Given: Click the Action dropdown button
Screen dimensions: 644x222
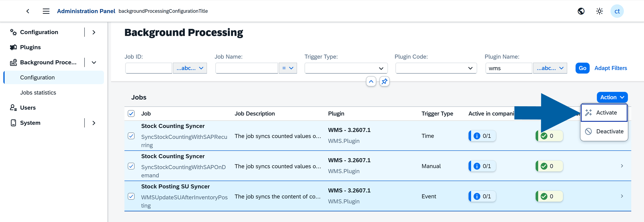Looking at the screenshot, I should click(612, 97).
